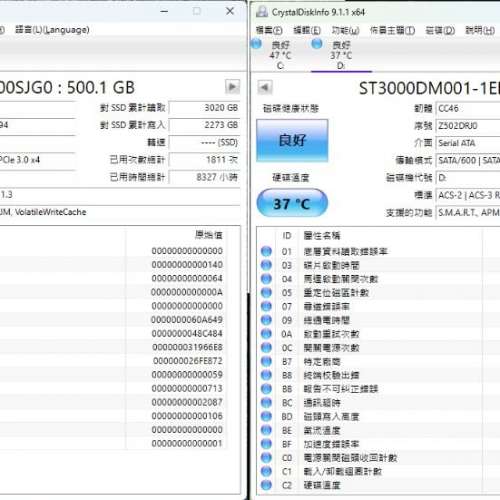Click the 原始值 raw values column header

click(x=209, y=235)
